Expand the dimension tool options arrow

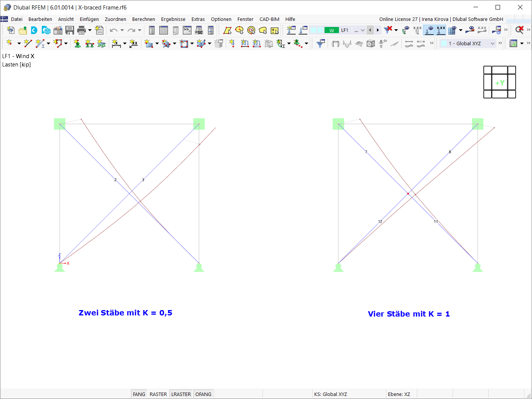tap(125, 43)
